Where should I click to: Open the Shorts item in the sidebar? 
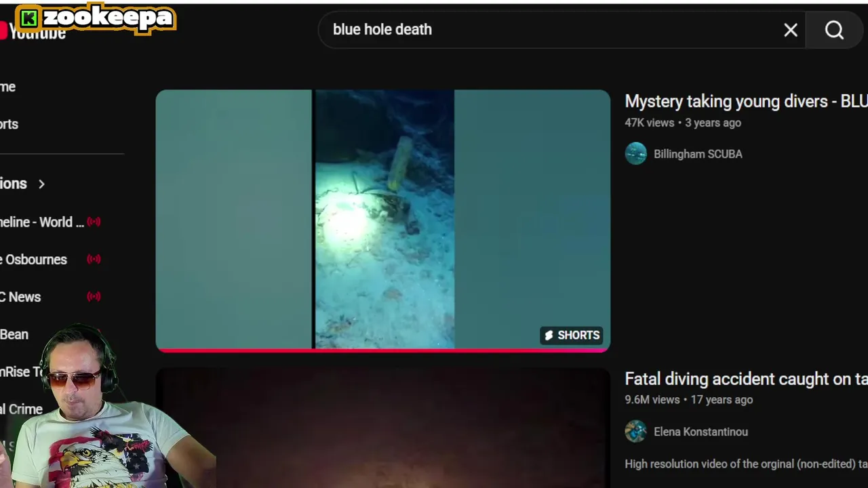coord(9,124)
